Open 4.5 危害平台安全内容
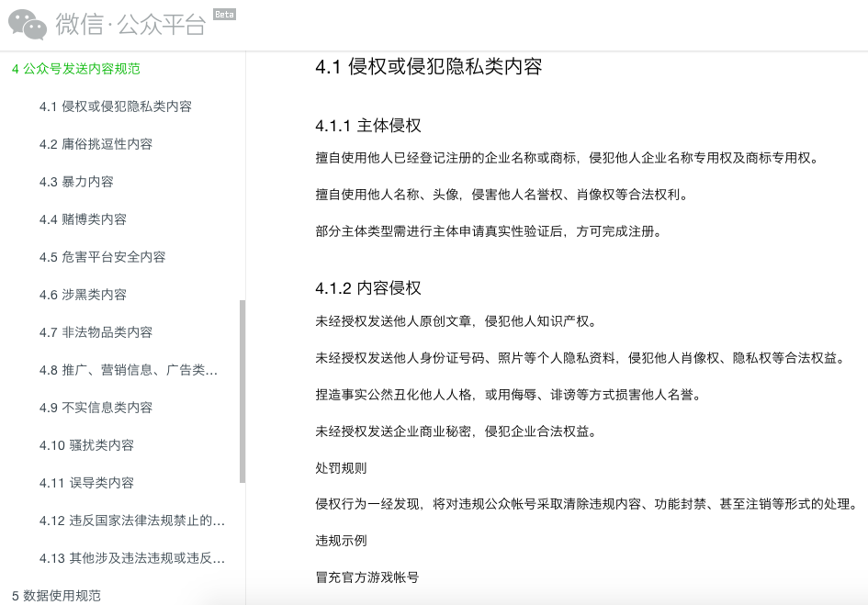Screen dimensions: 868x605 point(102,257)
